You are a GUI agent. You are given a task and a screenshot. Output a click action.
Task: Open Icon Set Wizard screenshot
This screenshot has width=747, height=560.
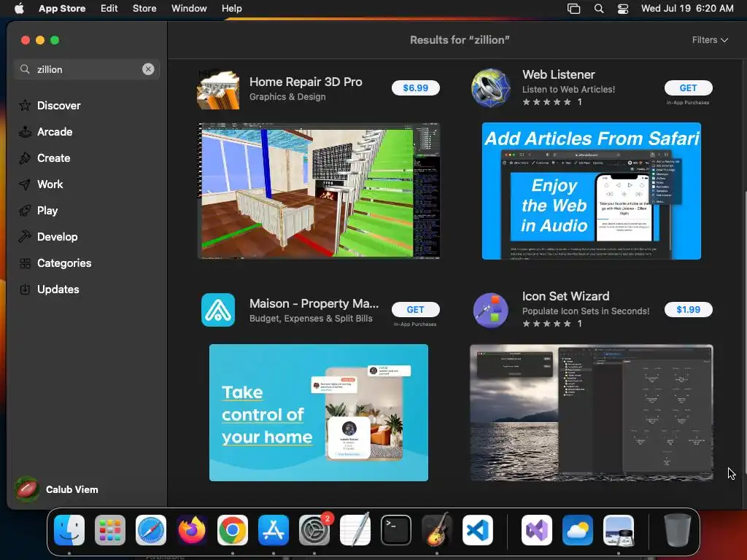(x=591, y=413)
